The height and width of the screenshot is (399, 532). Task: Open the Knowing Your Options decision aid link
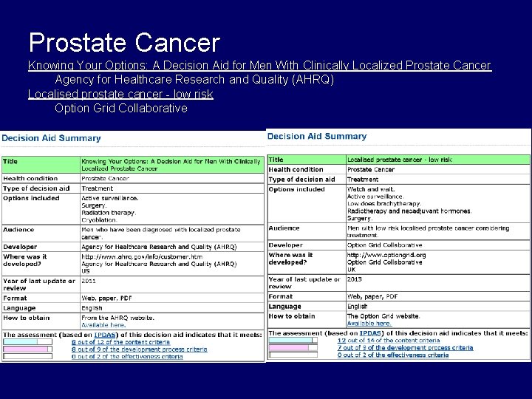[259, 65]
